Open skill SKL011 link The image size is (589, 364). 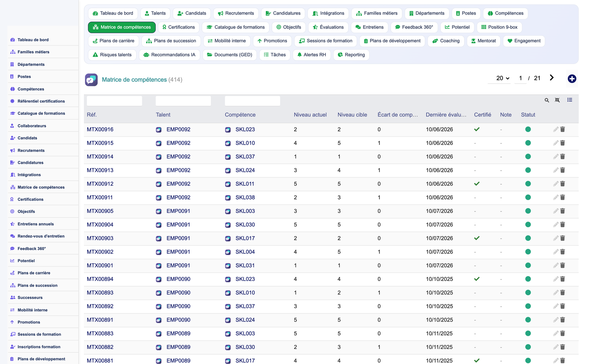(245, 184)
